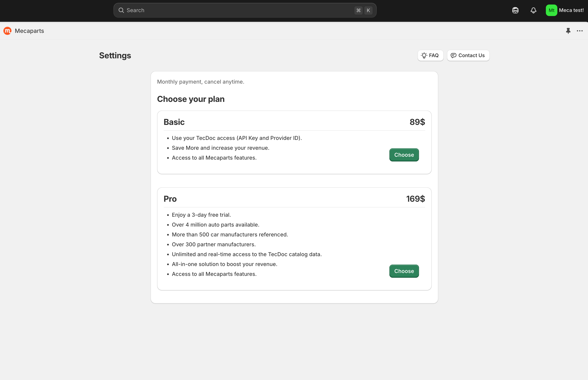Focus the Search input field
588x380 pixels.
(245, 10)
